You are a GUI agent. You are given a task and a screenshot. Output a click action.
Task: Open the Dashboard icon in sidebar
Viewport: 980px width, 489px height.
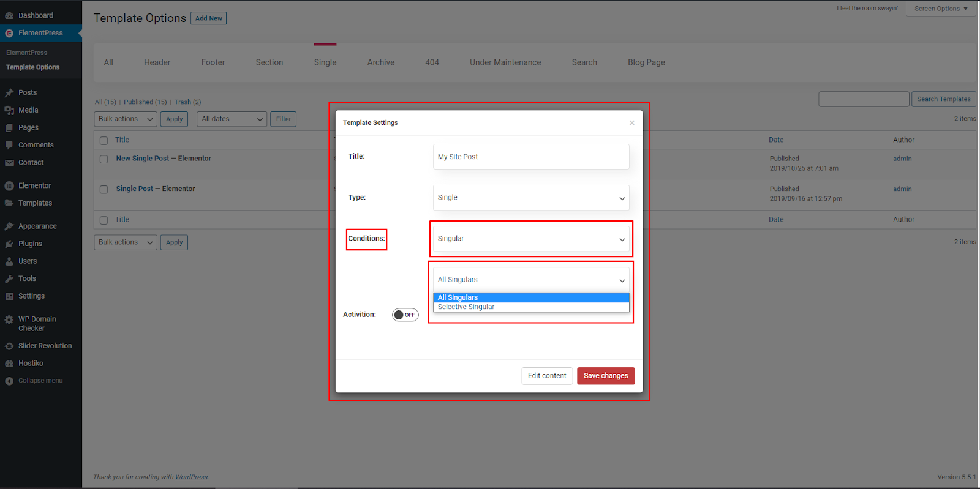point(9,15)
